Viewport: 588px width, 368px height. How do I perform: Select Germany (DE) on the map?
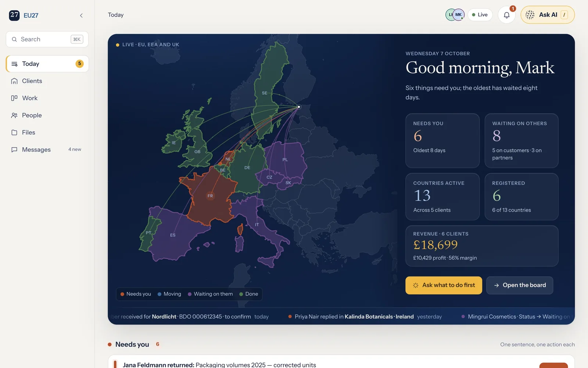tap(247, 168)
